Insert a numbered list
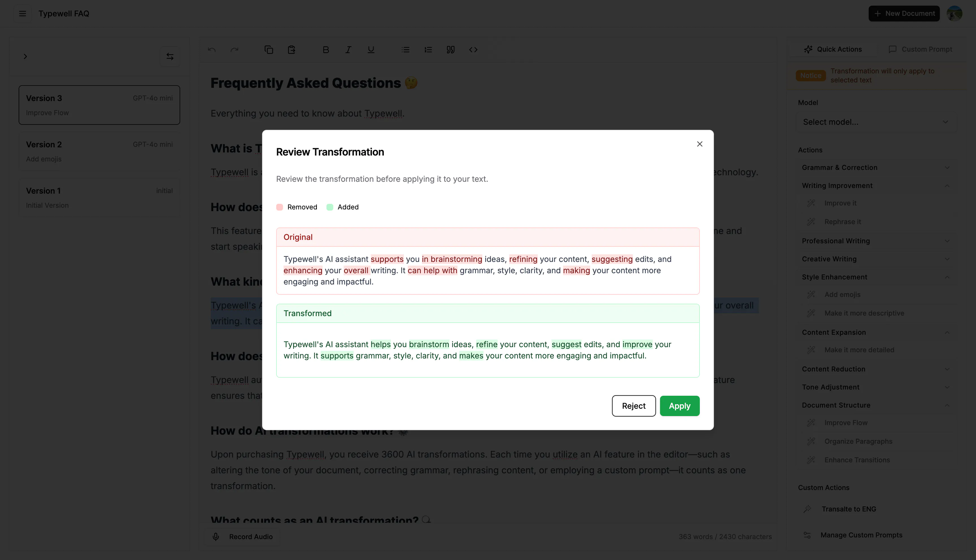The width and height of the screenshot is (976, 560). point(428,50)
